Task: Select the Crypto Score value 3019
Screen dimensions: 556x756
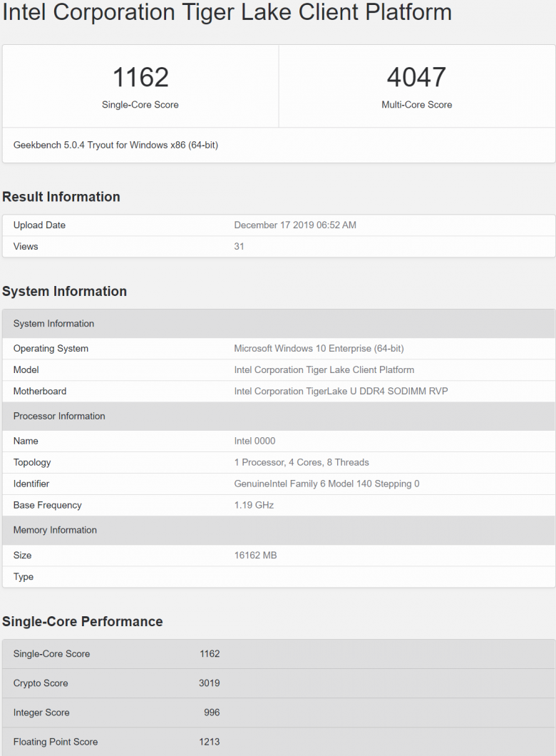Action: 209,683
